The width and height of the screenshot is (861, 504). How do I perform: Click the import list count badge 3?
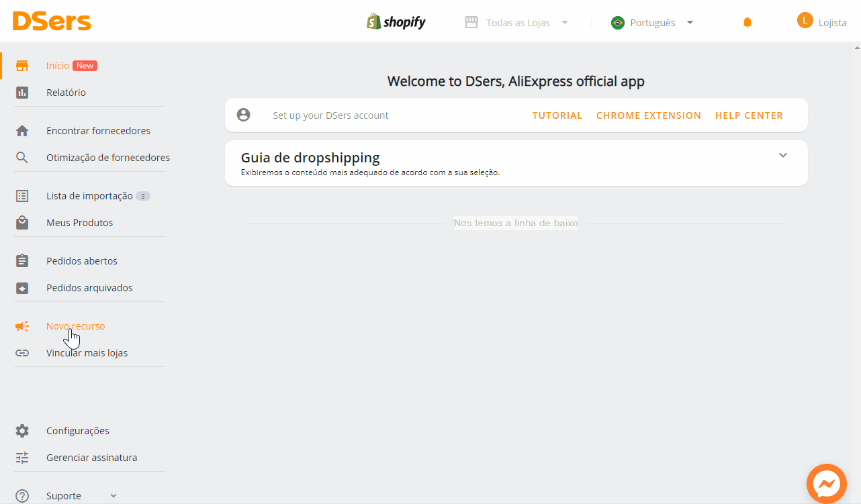143,196
